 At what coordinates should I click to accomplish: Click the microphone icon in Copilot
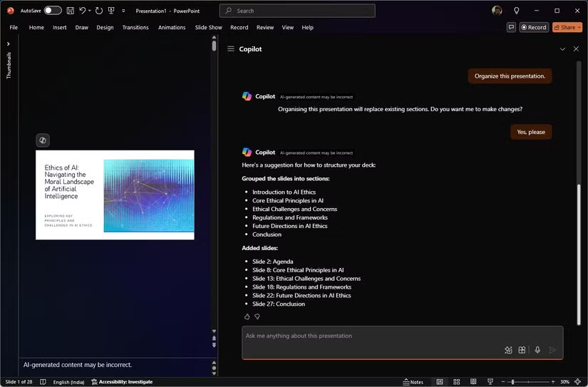[537, 350]
